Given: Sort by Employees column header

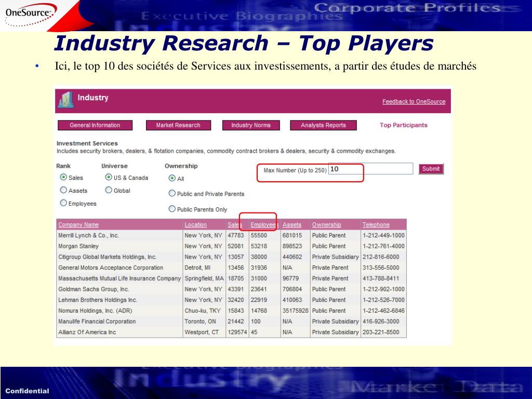Looking at the screenshot, I should pyautogui.click(x=264, y=224).
